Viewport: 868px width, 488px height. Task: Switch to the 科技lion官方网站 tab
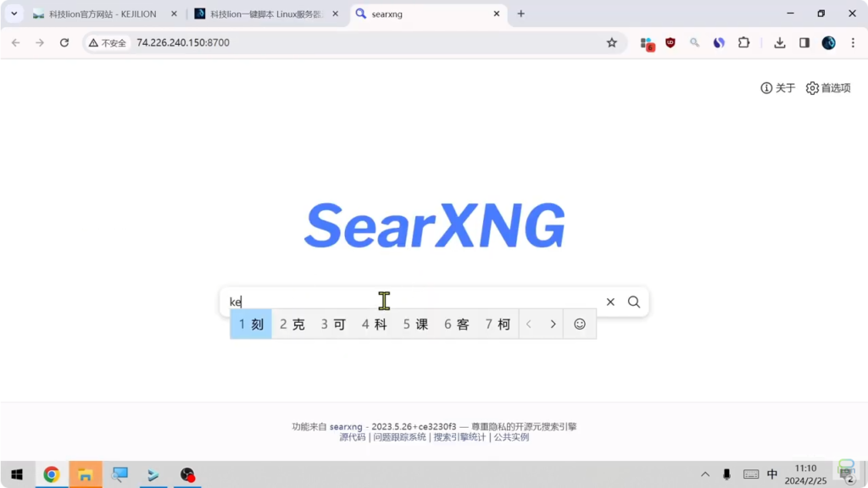(102, 14)
